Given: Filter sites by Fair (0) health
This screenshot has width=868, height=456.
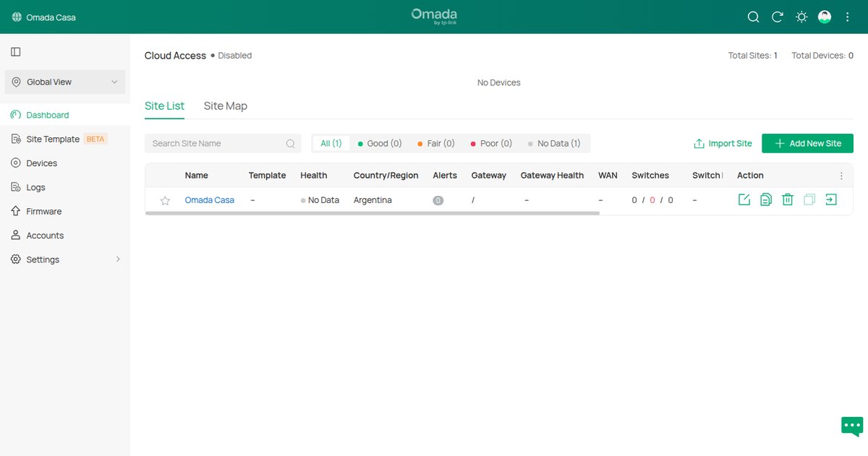Looking at the screenshot, I should [x=436, y=143].
